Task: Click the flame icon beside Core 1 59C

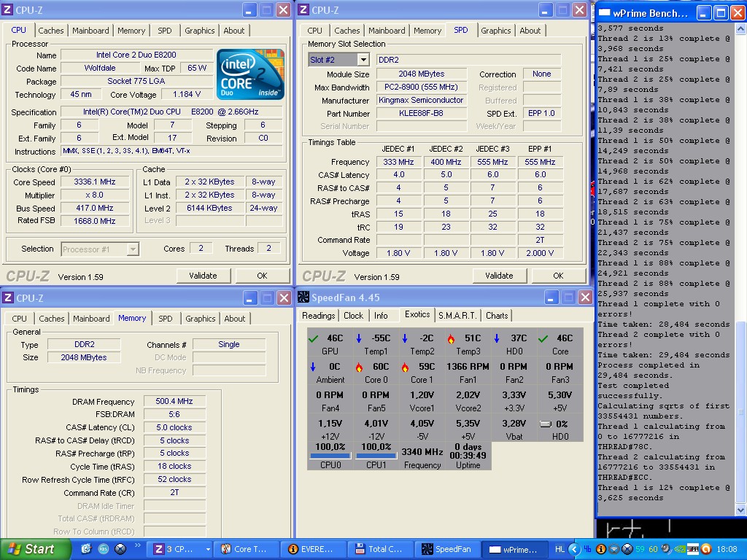Action: click(405, 367)
